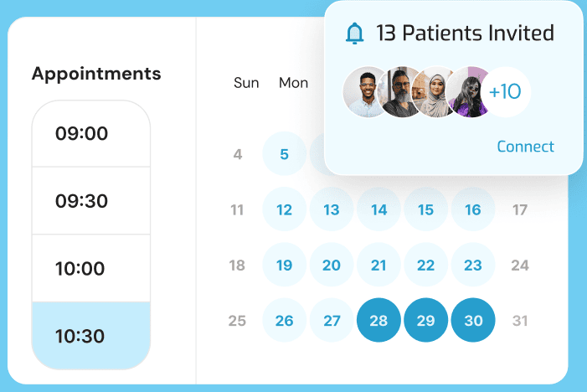Select date 5 on the calendar

[x=284, y=154]
